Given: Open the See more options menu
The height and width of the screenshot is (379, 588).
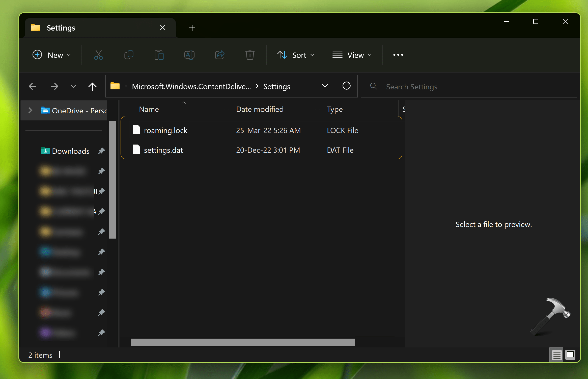Looking at the screenshot, I should pos(398,55).
